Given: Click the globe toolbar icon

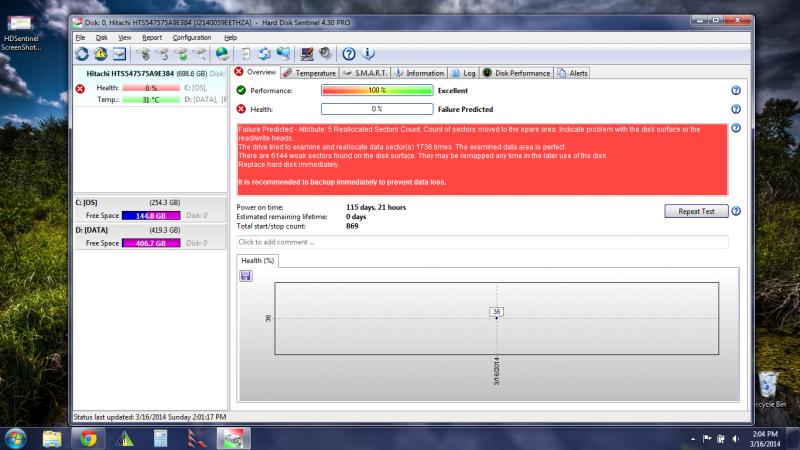Looking at the screenshot, I should click(x=222, y=54).
